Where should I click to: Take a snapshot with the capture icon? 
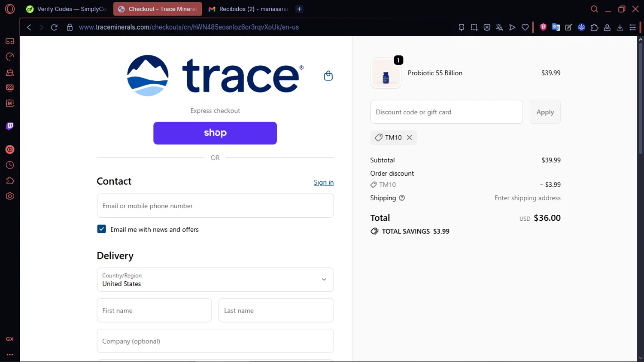(x=474, y=27)
